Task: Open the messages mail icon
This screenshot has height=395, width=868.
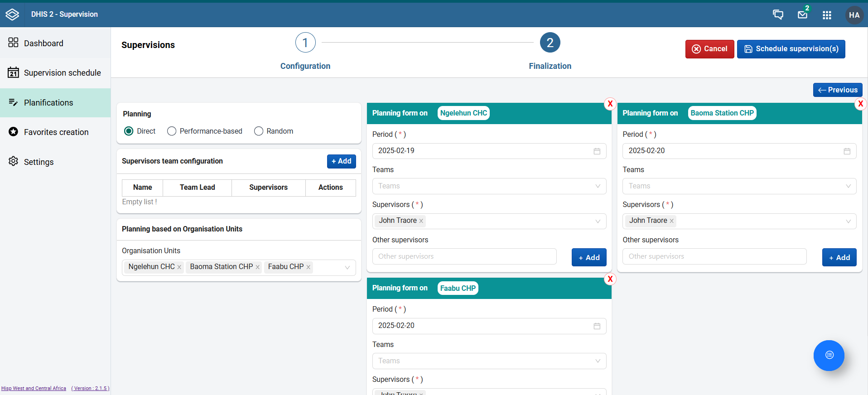Action: pyautogui.click(x=802, y=14)
